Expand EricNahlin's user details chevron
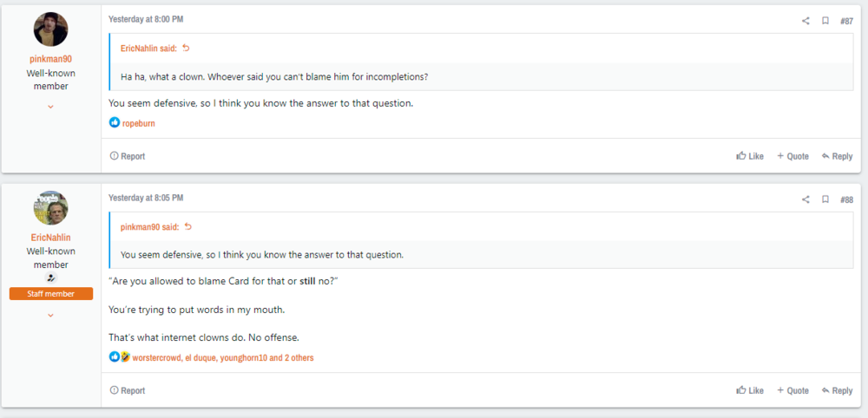The height and width of the screenshot is (418, 868). [50, 315]
